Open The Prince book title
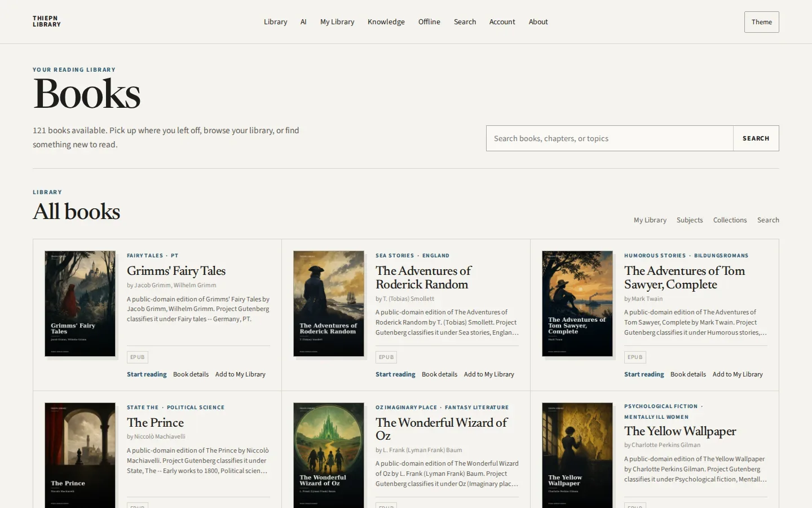This screenshot has width=812, height=508. coord(155,423)
